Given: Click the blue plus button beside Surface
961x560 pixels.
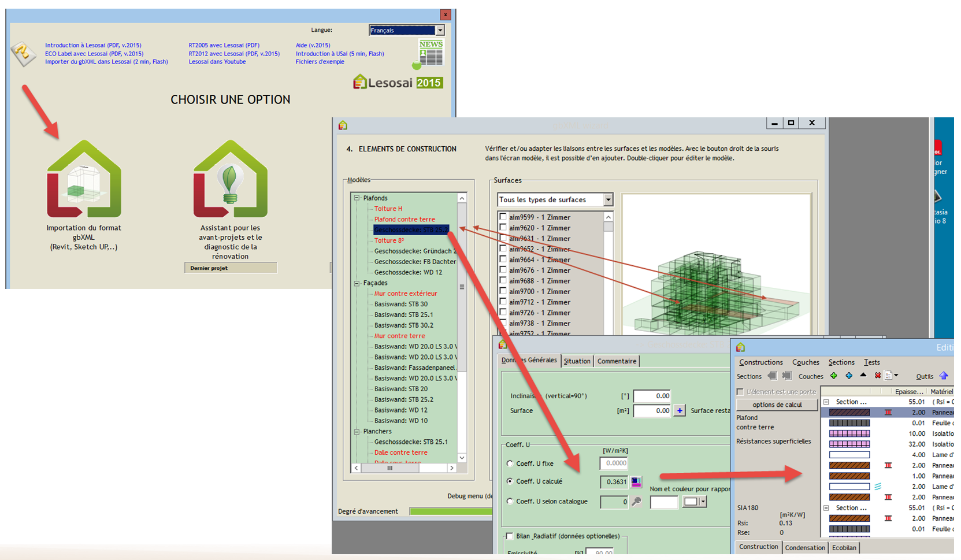Looking at the screenshot, I should point(680,410).
